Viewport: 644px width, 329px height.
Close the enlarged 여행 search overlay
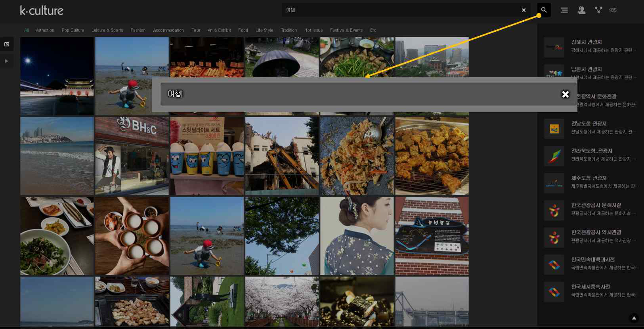tap(565, 94)
